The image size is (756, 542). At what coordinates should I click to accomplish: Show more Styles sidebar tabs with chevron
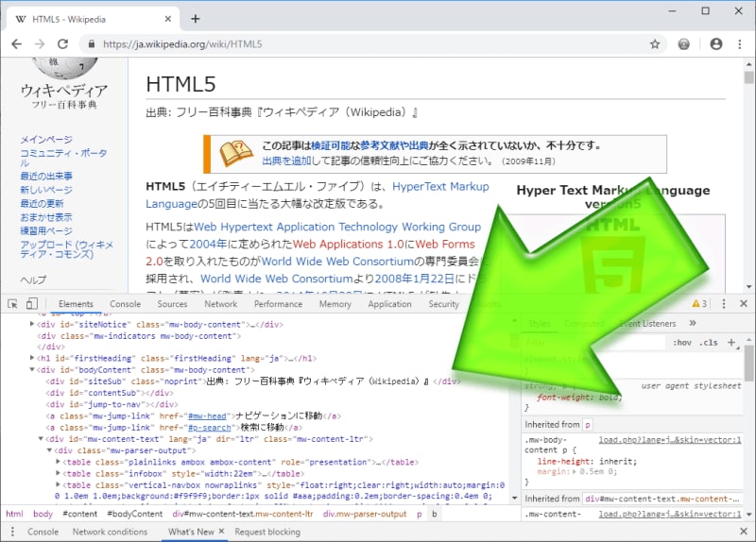pyautogui.click(x=693, y=323)
